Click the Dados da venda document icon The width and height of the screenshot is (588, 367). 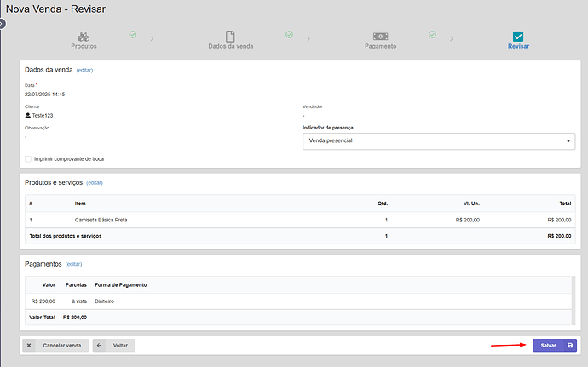tap(230, 37)
